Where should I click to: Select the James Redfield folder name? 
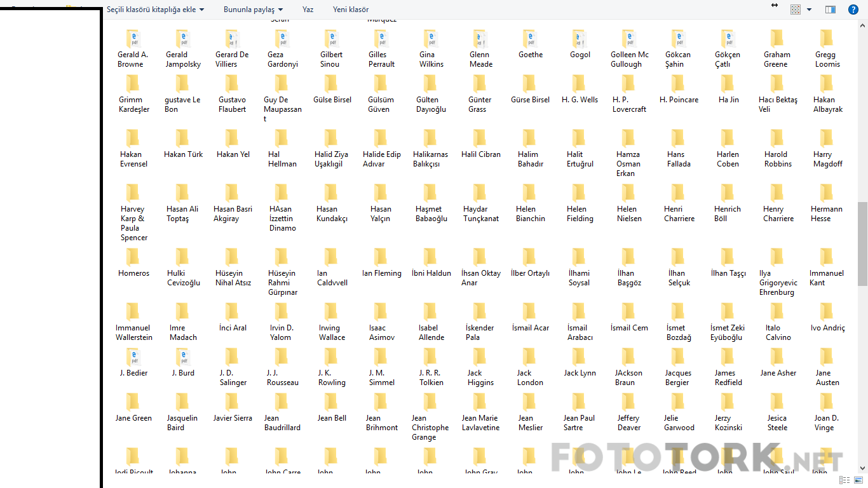tap(728, 377)
